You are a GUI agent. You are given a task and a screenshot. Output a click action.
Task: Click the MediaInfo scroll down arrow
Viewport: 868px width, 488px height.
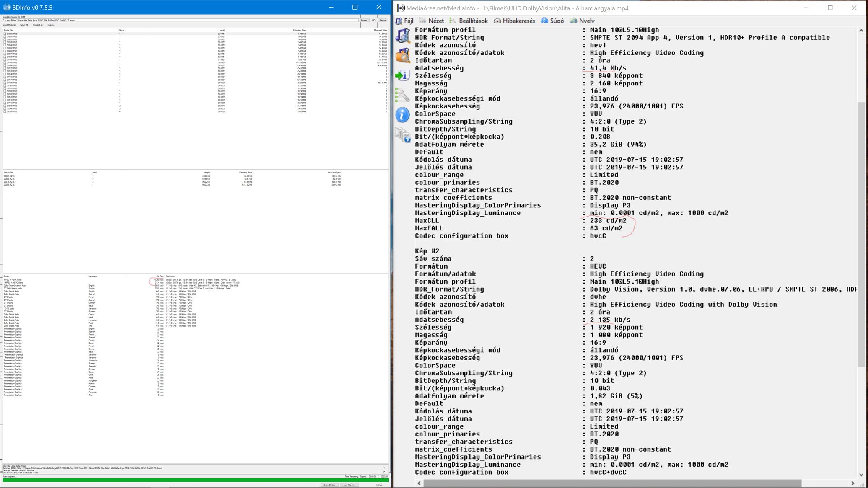tap(861, 475)
